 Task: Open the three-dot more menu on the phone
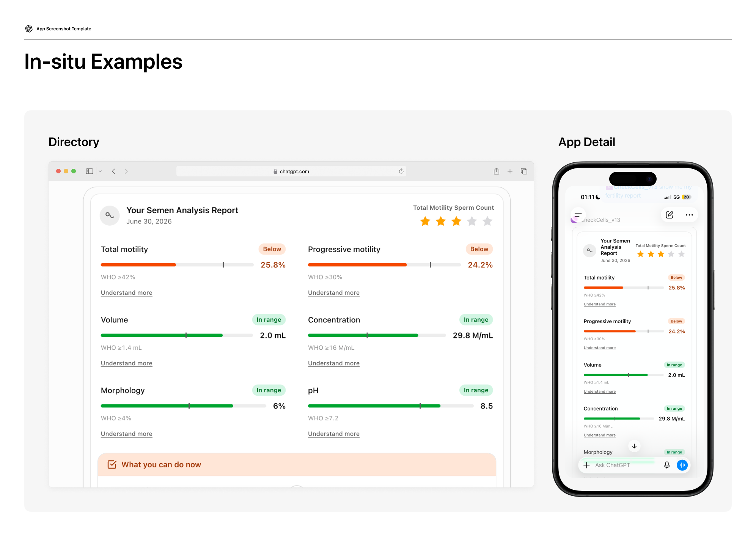tap(689, 215)
